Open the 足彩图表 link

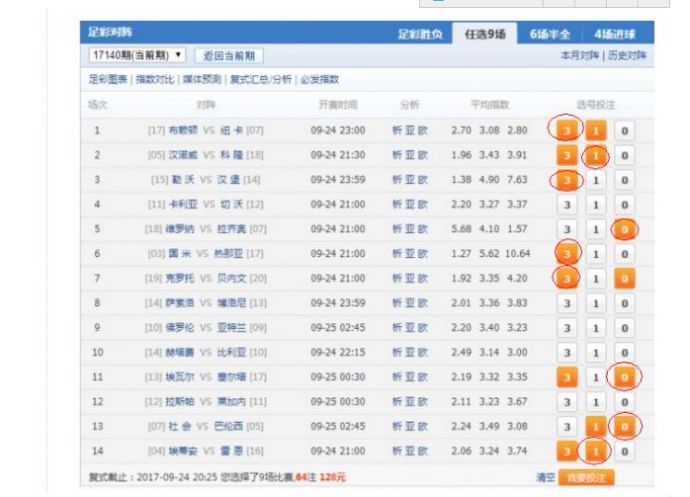coord(108,79)
